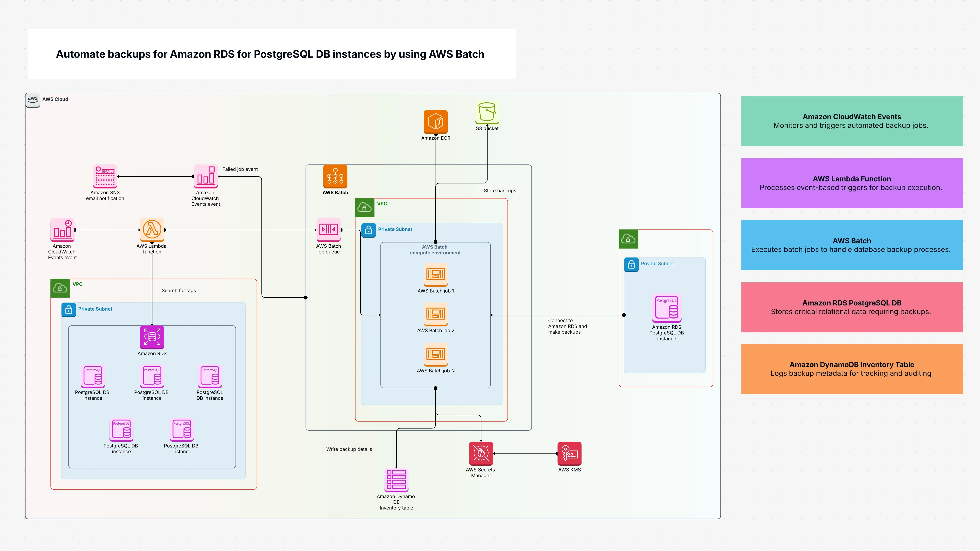Screen dimensions: 980x551
Task: Click the Amazon DynamoDB Inventory table icon
Action: (396, 479)
